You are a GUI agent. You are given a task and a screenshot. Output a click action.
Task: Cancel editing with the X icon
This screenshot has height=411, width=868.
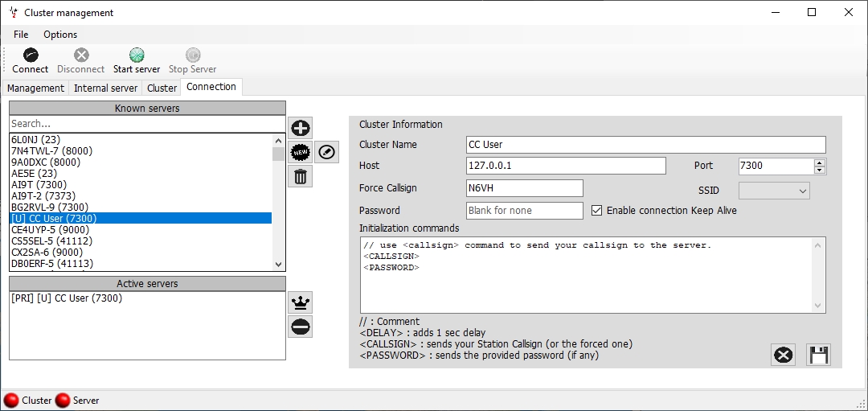784,355
